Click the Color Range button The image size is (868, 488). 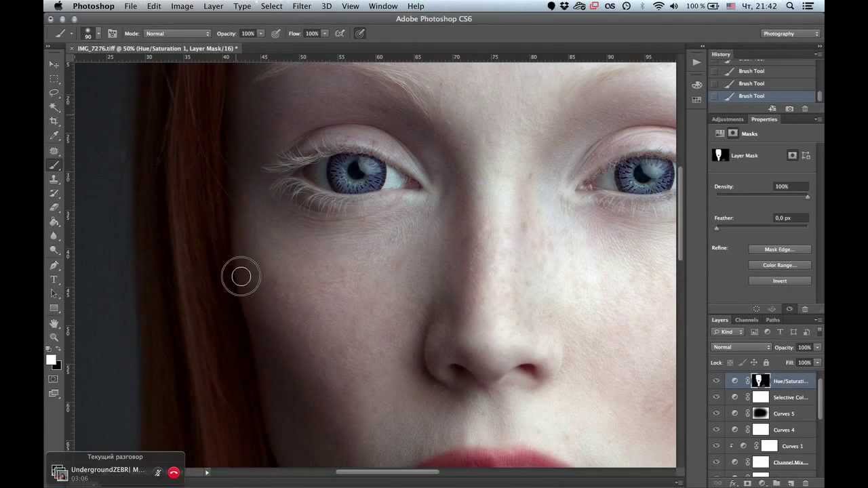point(780,265)
